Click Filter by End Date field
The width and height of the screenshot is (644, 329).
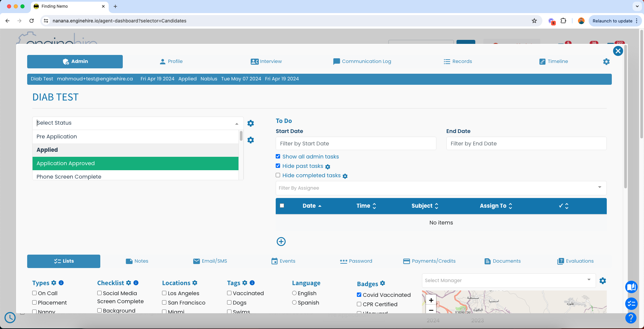(526, 143)
